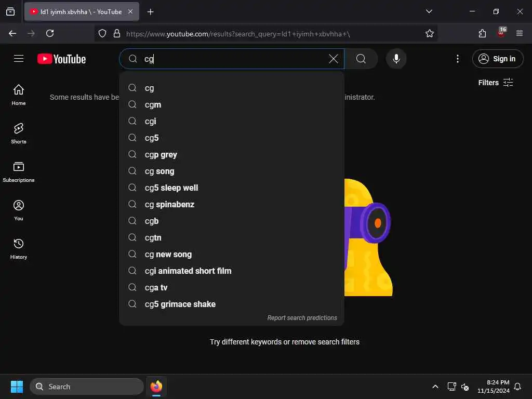Clear the search box with the X icon
Screen dimensions: 532x399
333,59
